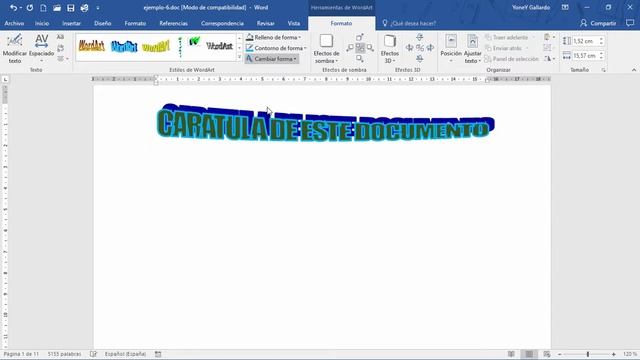Decrease shape width with stepper arrow
Screen dimensions: 640x360
click(601, 58)
